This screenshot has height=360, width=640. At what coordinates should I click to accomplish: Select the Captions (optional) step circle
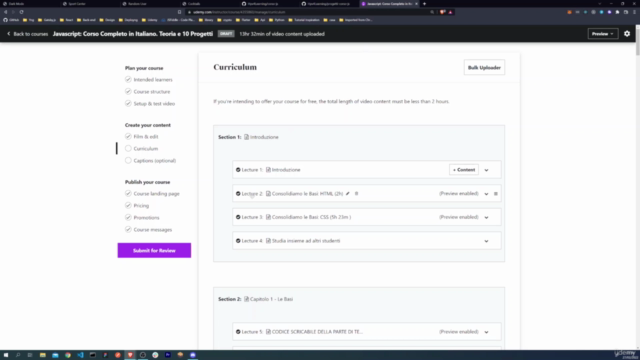(x=128, y=160)
